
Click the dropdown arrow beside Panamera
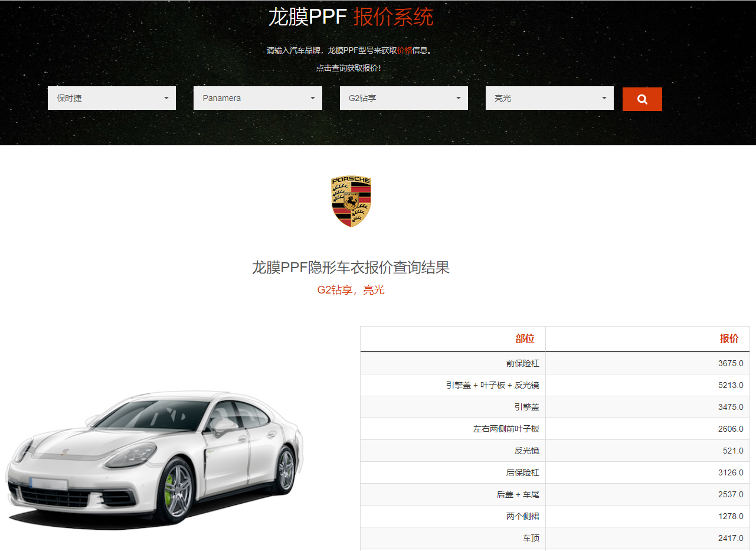tap(312, 98)
